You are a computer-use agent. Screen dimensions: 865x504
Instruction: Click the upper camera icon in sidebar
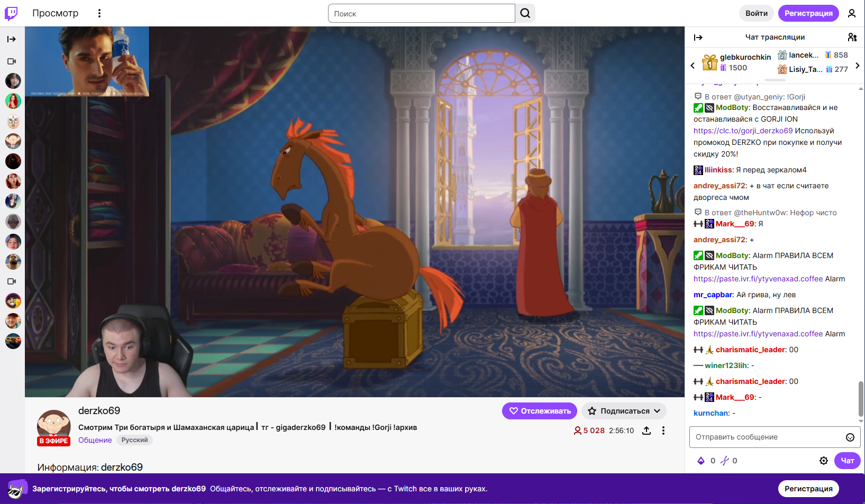pos(12,61)
